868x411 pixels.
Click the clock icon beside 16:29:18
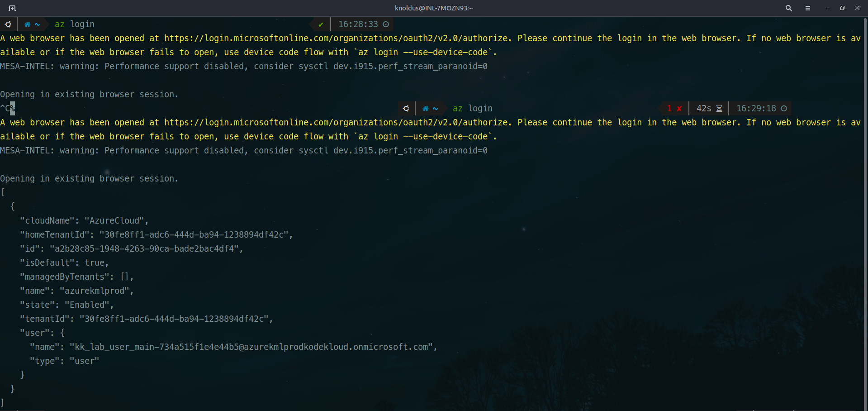coord(784,109)
